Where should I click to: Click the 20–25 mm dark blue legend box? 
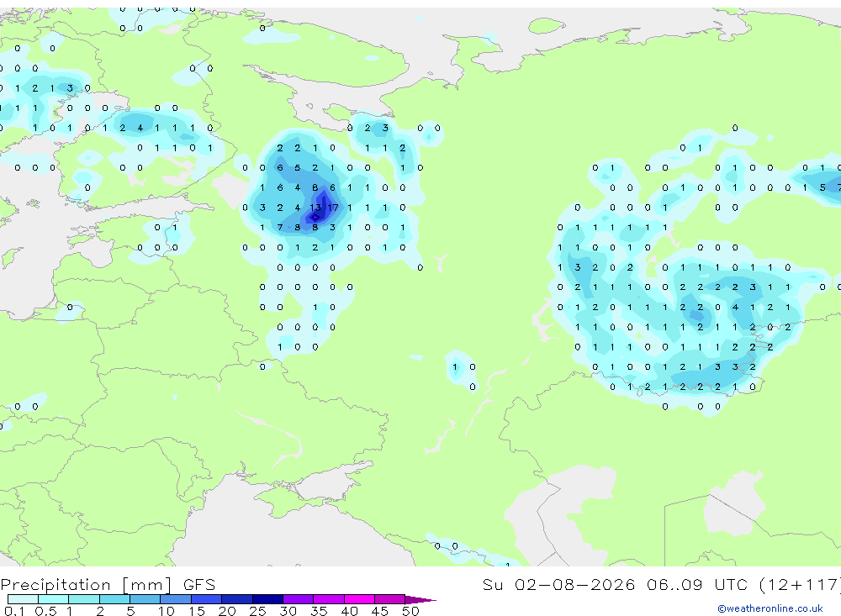pyautogui.click(x=236, y=599)
